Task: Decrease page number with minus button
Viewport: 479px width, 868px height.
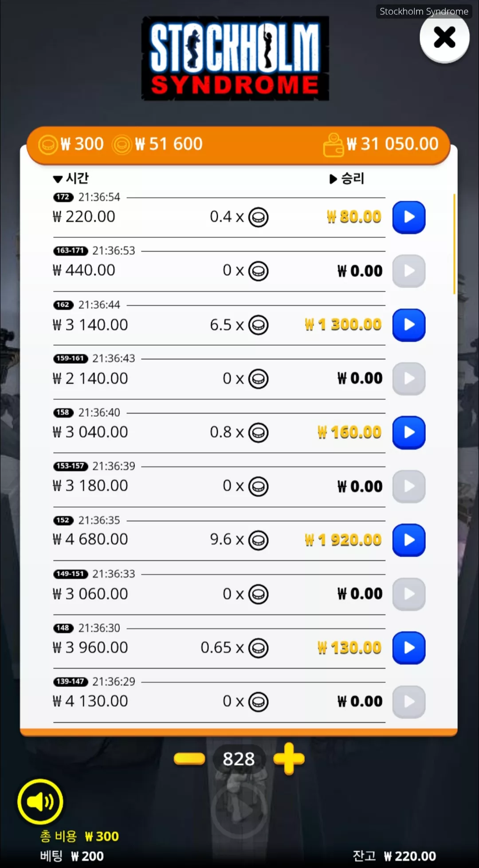Action: point(189,759)
